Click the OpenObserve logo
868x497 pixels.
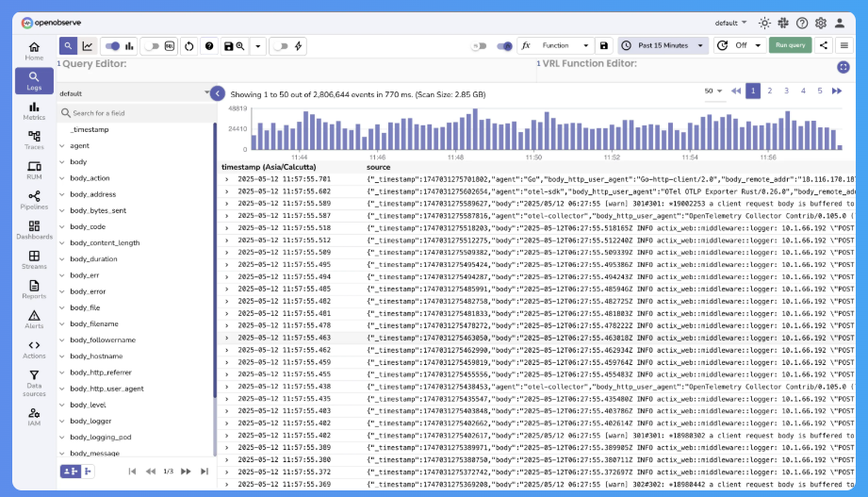51,23
